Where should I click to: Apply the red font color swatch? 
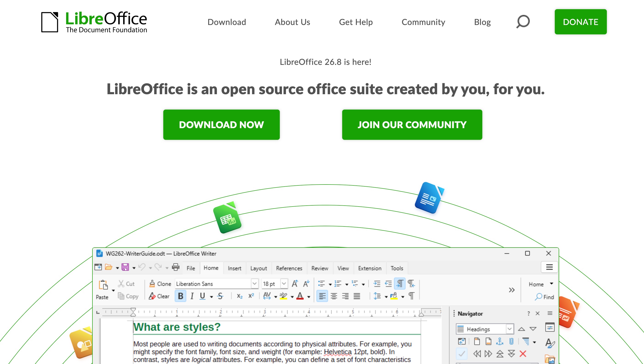click(300, 296)
